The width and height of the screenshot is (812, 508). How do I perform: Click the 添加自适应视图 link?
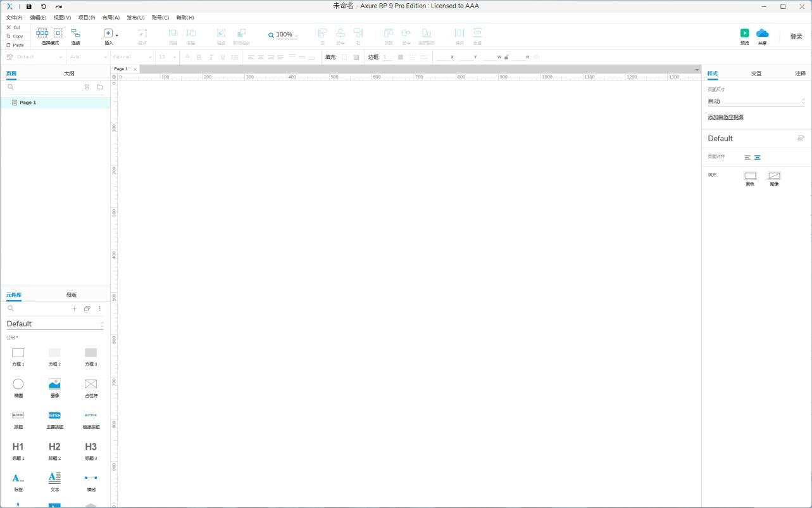tap(725, 117)
